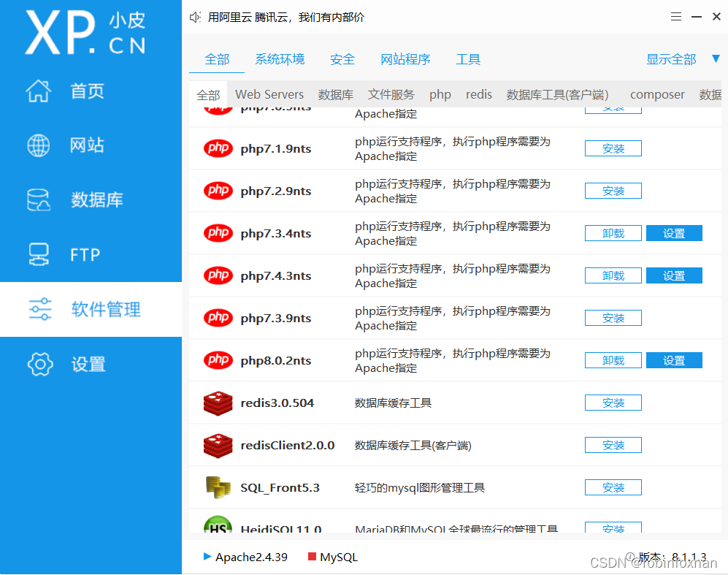This screenshot has width=728, height=575.
Task: Switch to the 工具 tab
Action: click(x=468, y=59)
